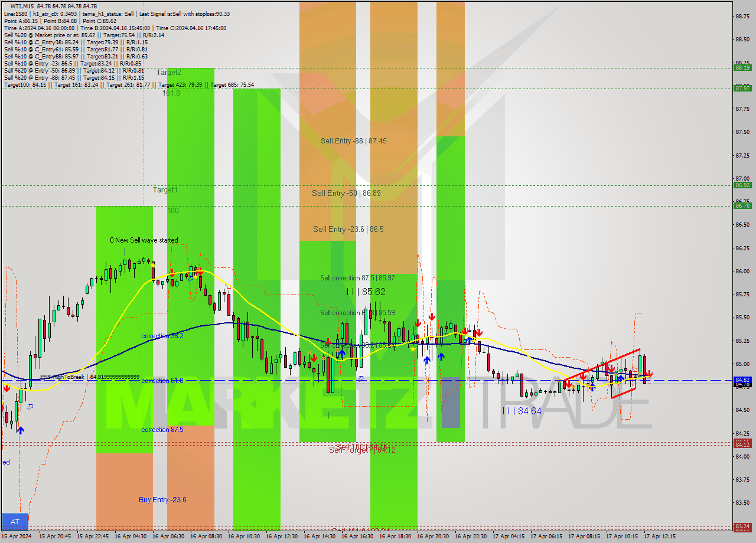Click the red 83.24 price tag

[742, 526]
